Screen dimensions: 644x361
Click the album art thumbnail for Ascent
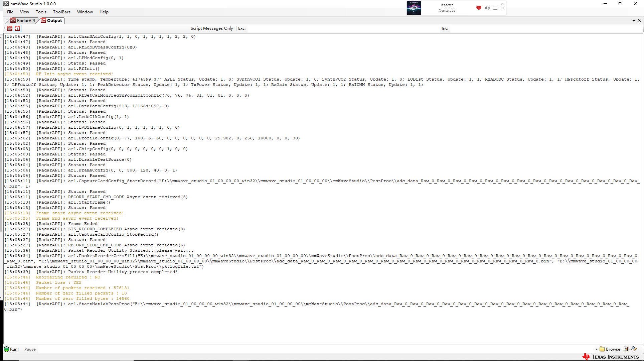(414, 8)
